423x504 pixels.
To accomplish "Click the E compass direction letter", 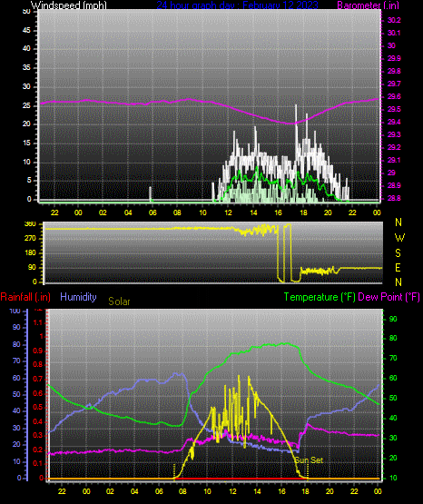I will pos(398,267).
